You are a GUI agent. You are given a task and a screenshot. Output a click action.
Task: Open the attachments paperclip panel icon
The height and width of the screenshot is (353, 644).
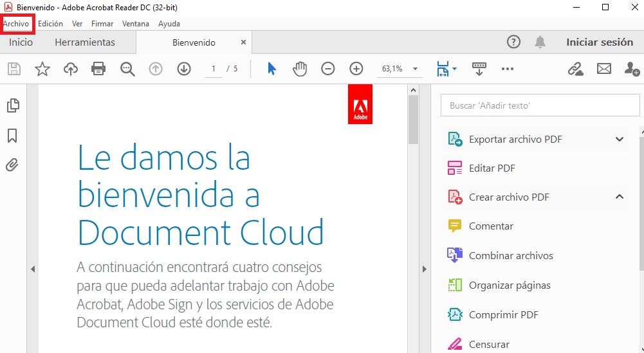[12, 165]
